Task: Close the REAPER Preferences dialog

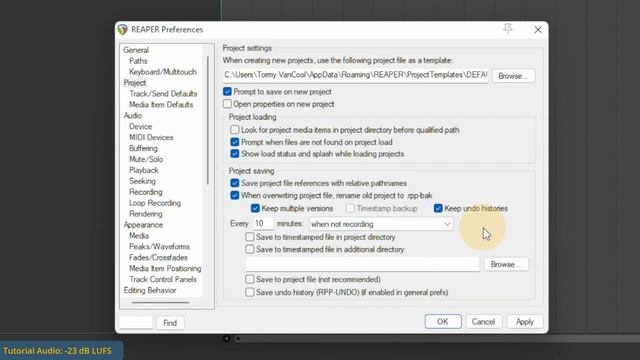Action: point(538,29)
